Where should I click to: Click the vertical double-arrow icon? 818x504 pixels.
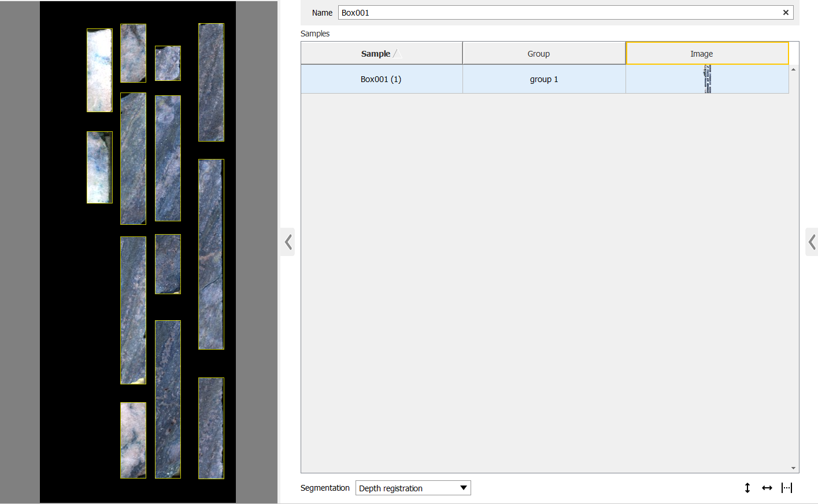click(x=747, y=488)
